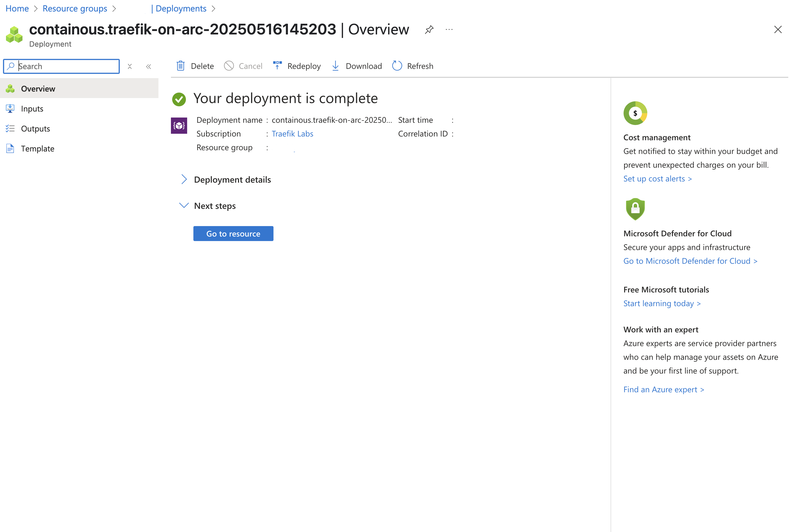Navigate to Resource groups breadcrumb

[75, 8]
